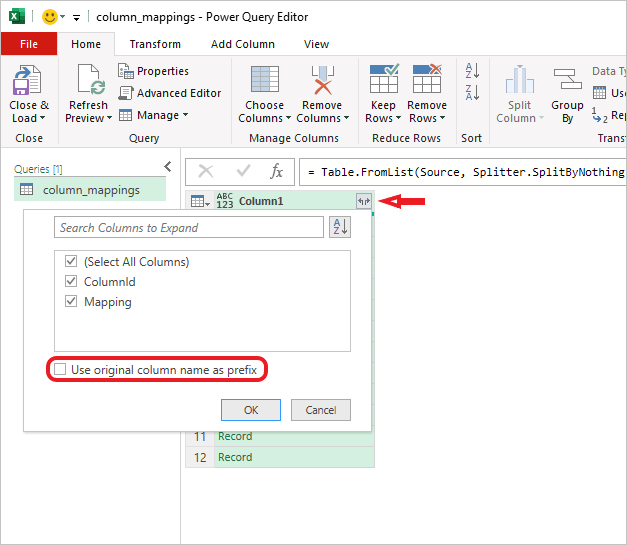The image size is (627, 545).
Task: Select the column_mappings query
Action: click(x=90, y=190)
